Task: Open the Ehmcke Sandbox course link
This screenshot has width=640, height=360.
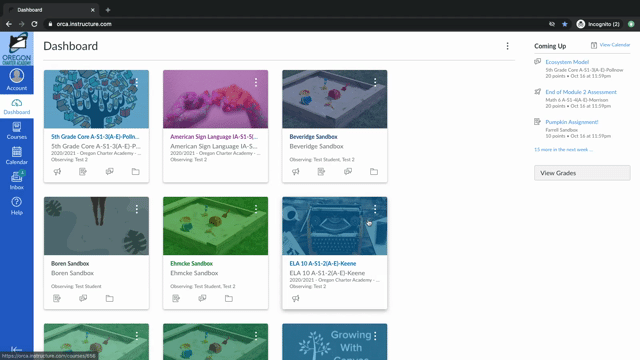Action: [x=191, y=264]
